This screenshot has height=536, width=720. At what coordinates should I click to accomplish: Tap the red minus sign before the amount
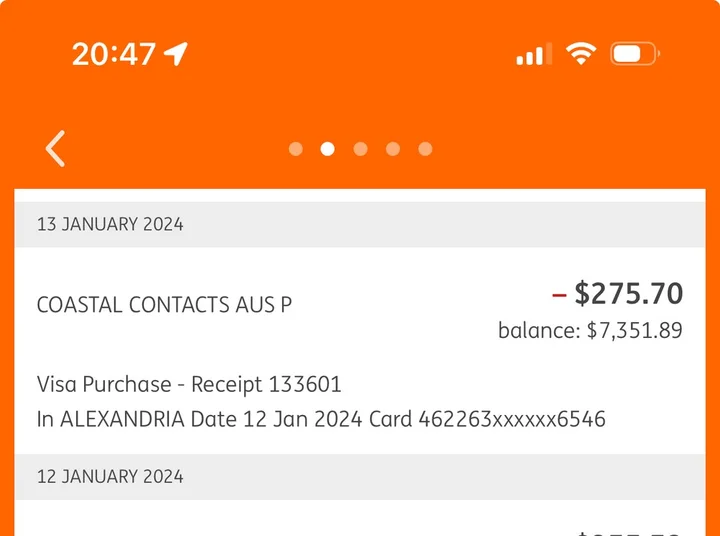(x=559, y=295)
